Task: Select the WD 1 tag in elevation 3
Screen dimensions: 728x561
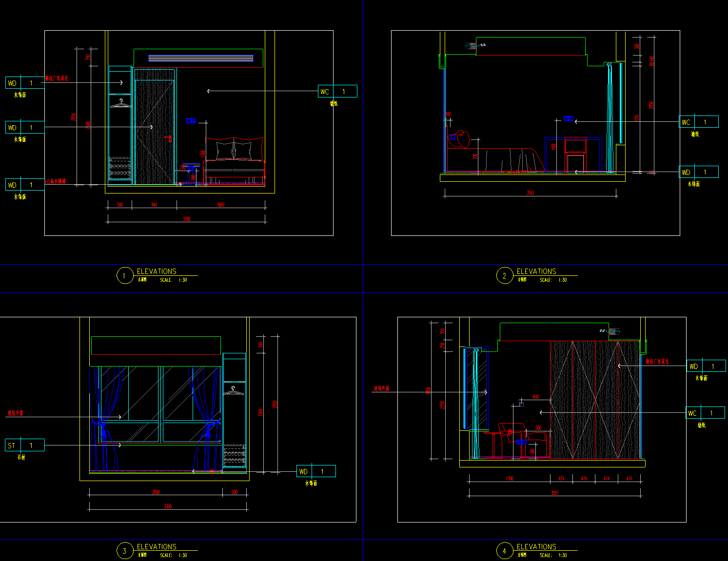Action: point(316,471)
